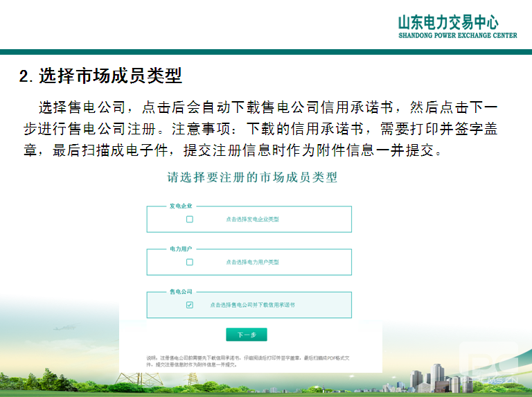Image resolution: width=532 pixels, height=397 pixels.
Task: Uncheck the 售电公司 checkbox
Action: pos(190,305)
